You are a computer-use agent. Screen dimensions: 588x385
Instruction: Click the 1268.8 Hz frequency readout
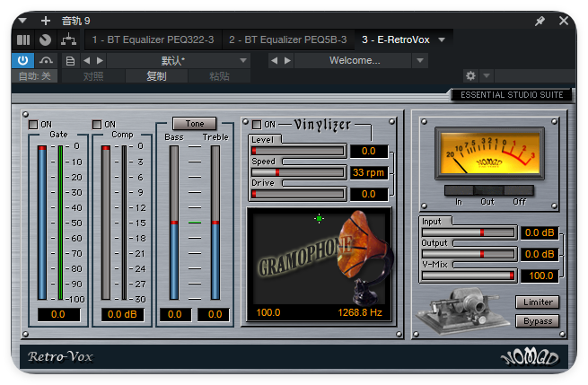point(360,312)
